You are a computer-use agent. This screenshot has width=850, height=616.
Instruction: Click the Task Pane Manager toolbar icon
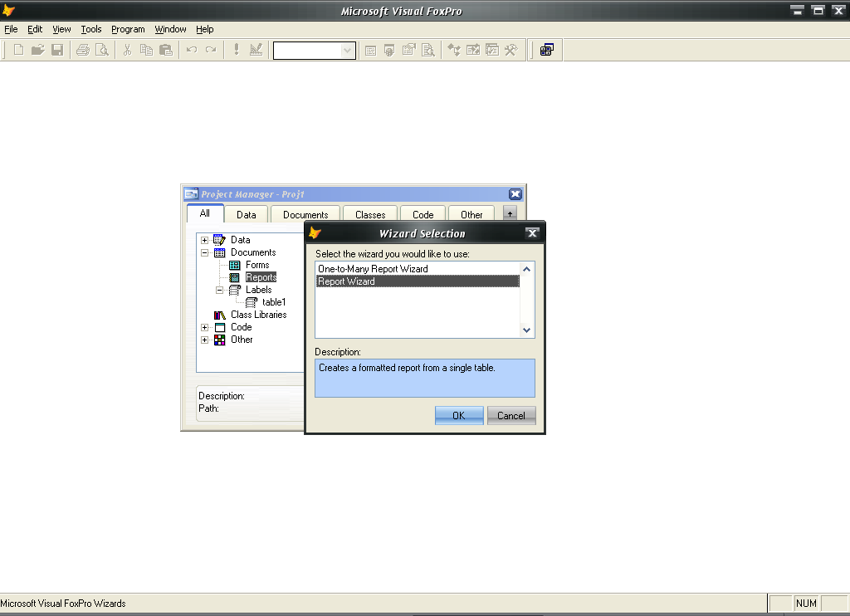(491, 51)
